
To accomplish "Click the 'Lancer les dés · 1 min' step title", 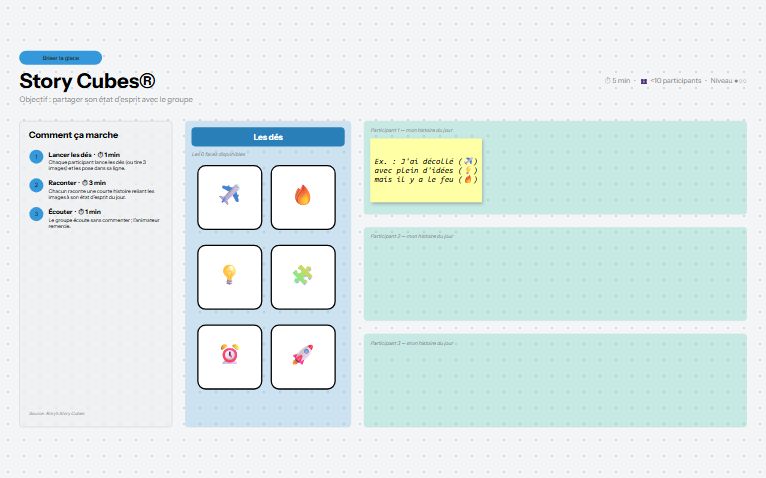I will click(x=84, y=154).
